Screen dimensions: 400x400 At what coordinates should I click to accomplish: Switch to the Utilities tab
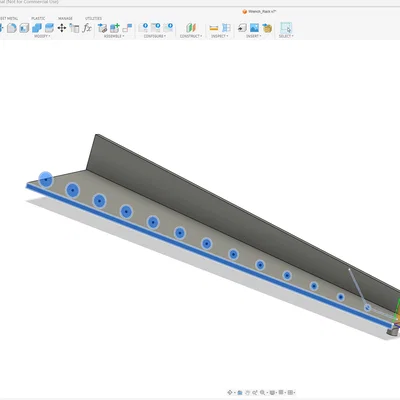pyautogui.click(x=93, y=18)
